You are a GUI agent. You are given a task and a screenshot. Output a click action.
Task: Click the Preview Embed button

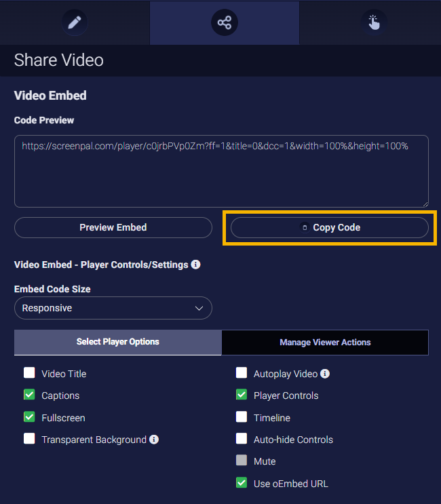[x=113, y=227]
